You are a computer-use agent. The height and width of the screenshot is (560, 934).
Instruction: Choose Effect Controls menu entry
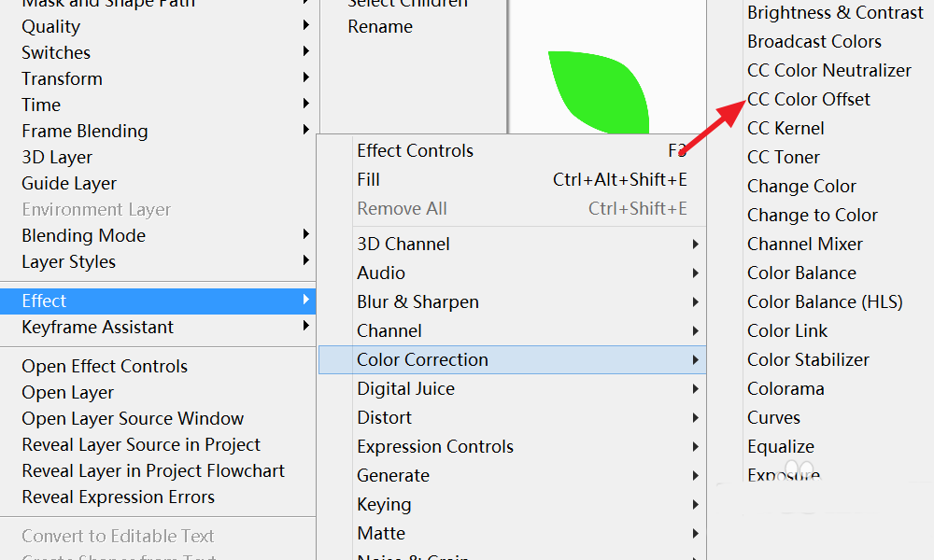point(415,150)
